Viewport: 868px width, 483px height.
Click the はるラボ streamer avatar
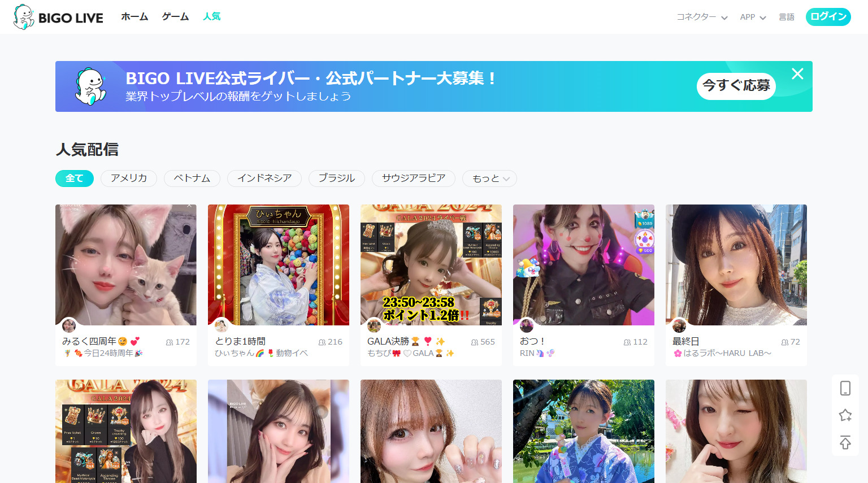[679, 325]
